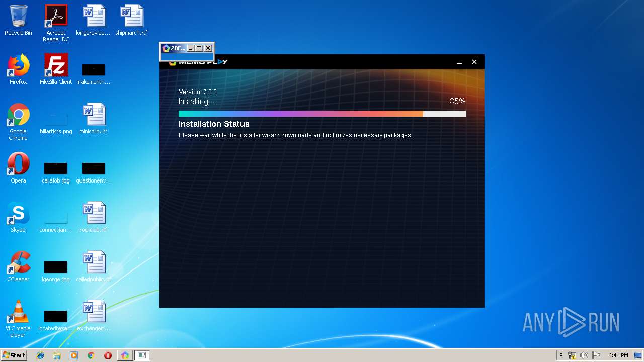
Task: Open network status tray icon
Action: point(572,355)
